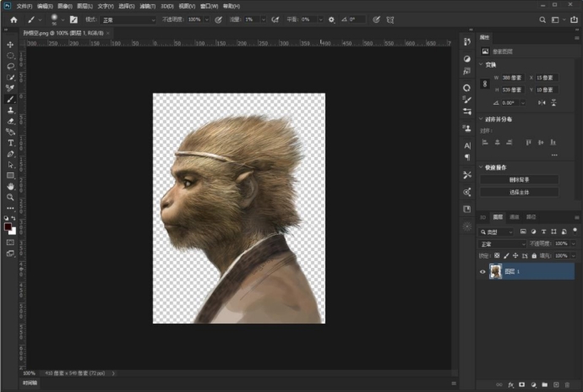Screen dimensions: 583x392
Task: Open the layer opacity dropdown arrow
Action: tap(573, 244)
